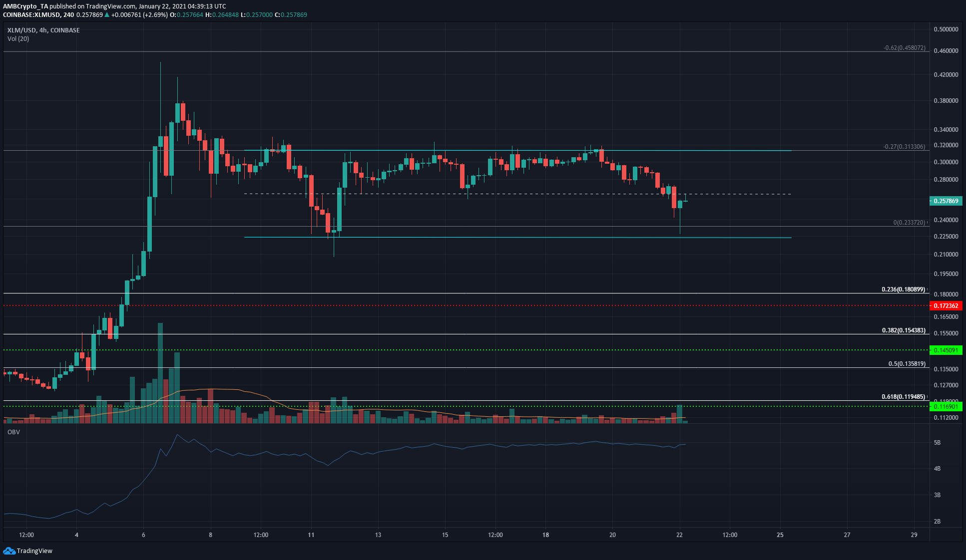Click the 0.210000 price axis value
The image size is (966, 560).
pyautogui.click(x=946, y=255)
